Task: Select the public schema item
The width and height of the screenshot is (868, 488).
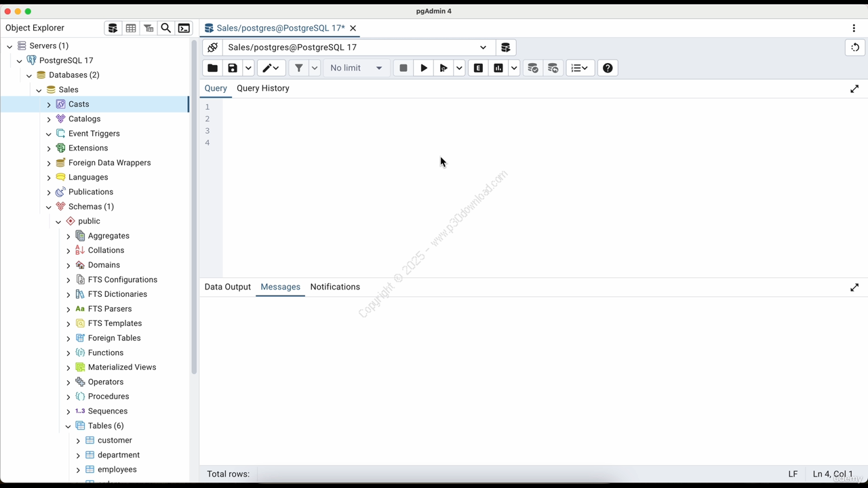Action: coord(89,221)
